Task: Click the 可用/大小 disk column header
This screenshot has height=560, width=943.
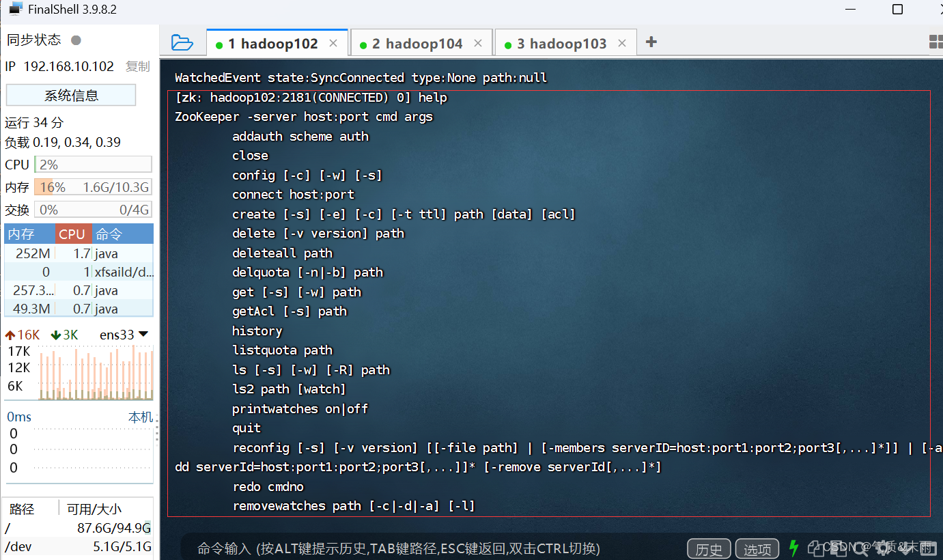Action: click(x=94, y=509)
